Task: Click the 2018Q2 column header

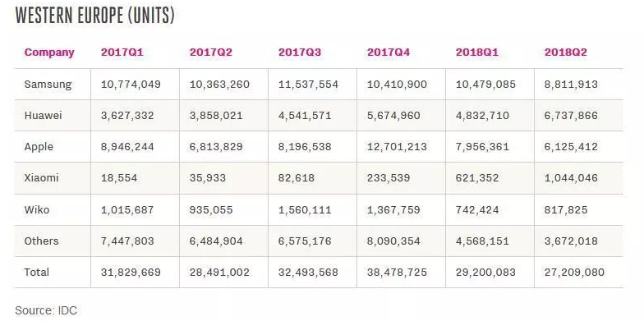Action: (x=566, y=53)
